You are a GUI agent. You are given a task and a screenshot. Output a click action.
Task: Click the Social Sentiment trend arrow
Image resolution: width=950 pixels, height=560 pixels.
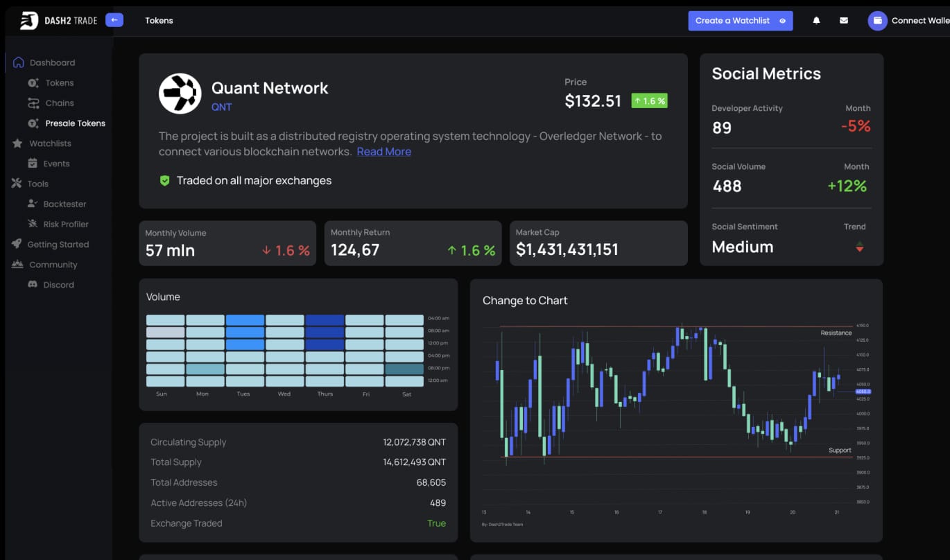pos(860,246)
